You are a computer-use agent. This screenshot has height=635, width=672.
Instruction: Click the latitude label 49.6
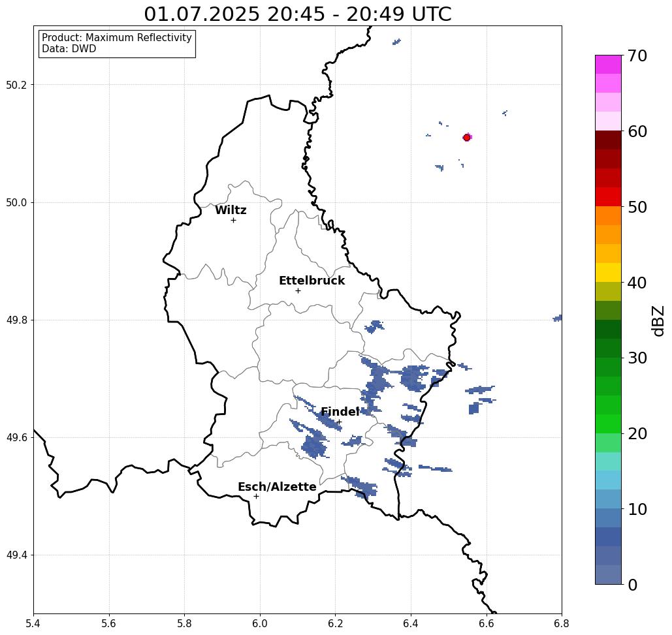pyautogui.click(x=16, y=438)
